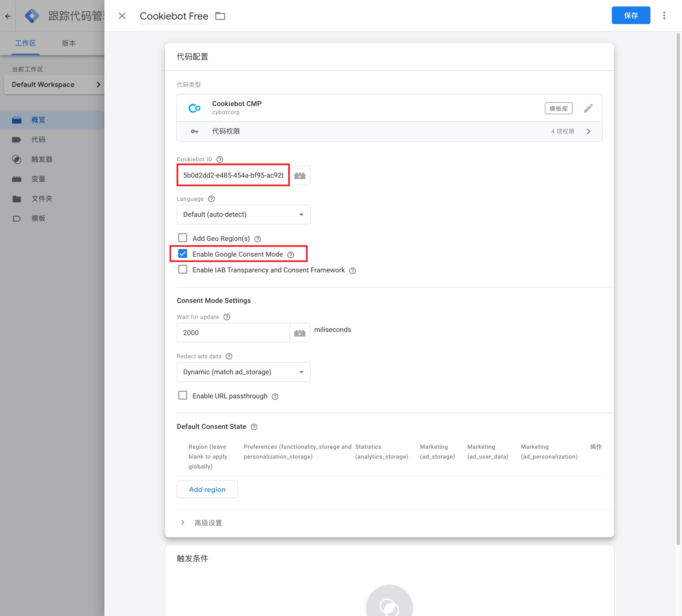This screenshot has width=682, height=616.
Task: Open the three-dot more options menu
Action: (664, 15)
